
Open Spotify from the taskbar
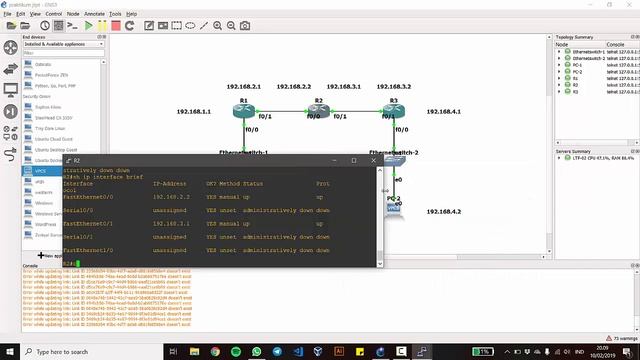(x=236, y=351)
